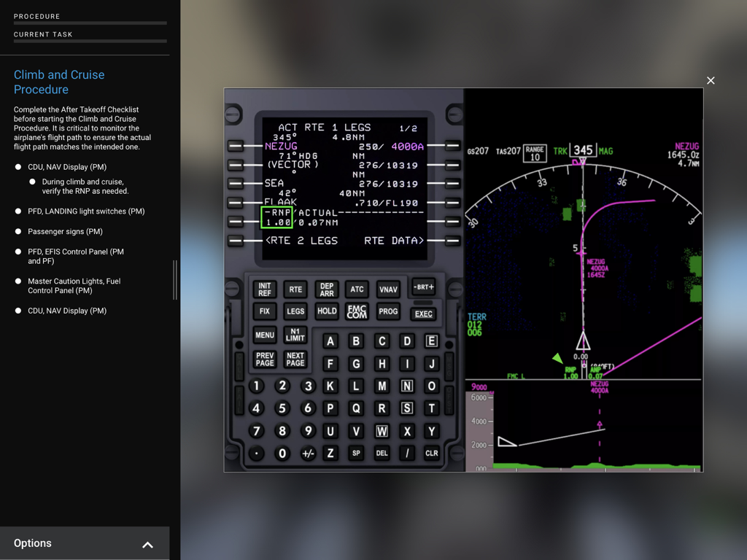
Task: Select the VNAV key on the CDU
Action: (x=387, y=289)
